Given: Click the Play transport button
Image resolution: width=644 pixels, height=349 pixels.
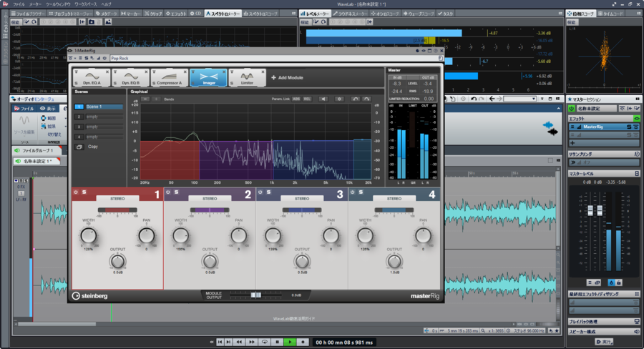Looking at the screenshot, I should (290, 342).
